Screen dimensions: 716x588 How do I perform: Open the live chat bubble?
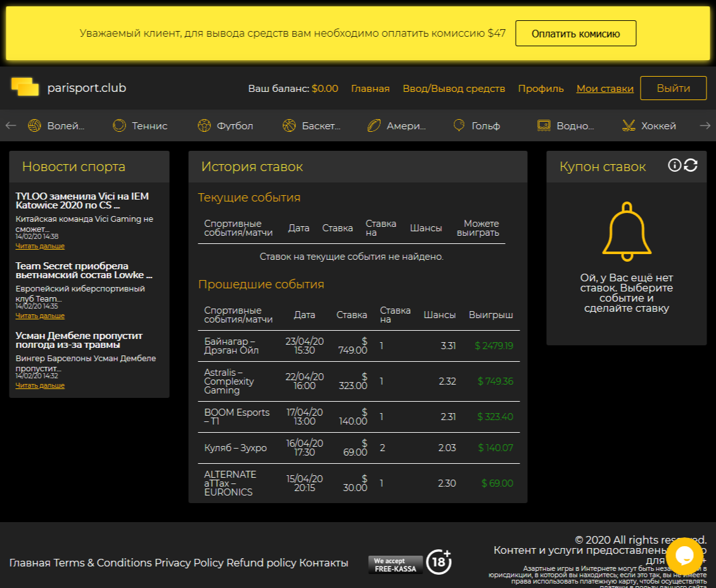point(684,556)
